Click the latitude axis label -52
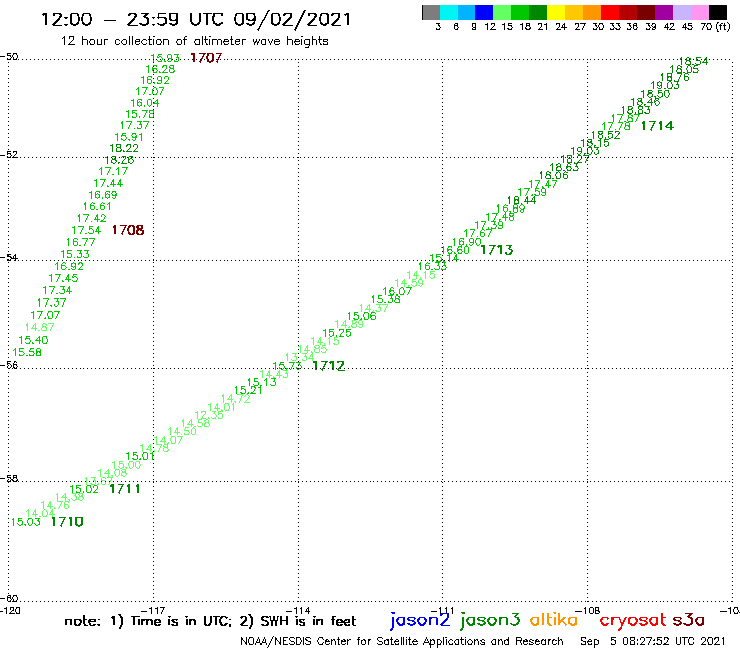740x650 pixels. pyautogui.click(x=9, y=155)
